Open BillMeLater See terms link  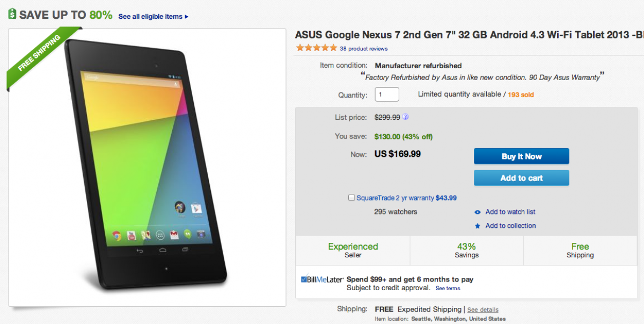[x=448, y=289]
